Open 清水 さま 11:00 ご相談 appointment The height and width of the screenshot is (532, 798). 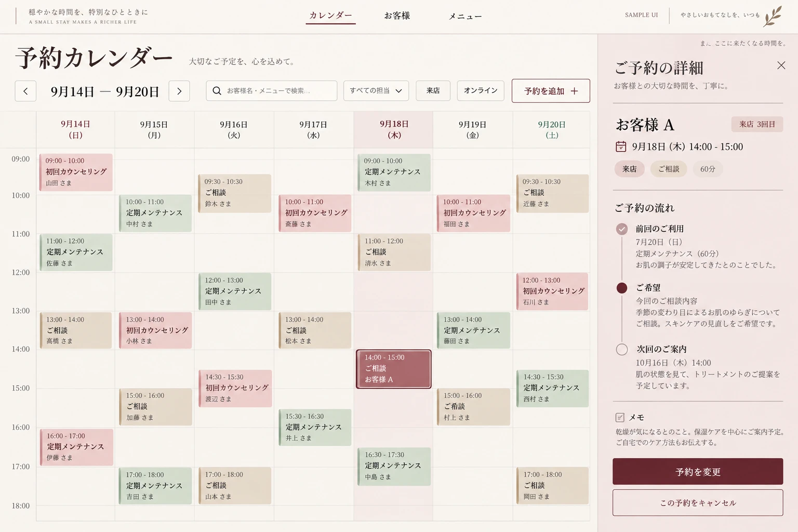click(x=394, y=252)
